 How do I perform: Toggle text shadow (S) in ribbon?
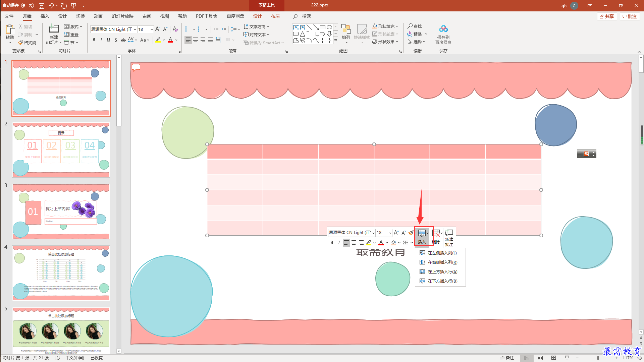tap(116, 40)
